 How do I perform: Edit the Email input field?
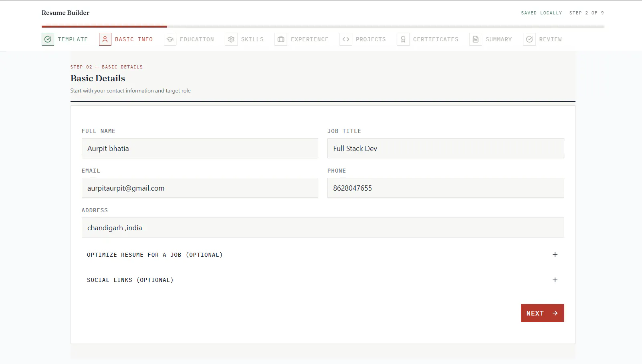200,188
